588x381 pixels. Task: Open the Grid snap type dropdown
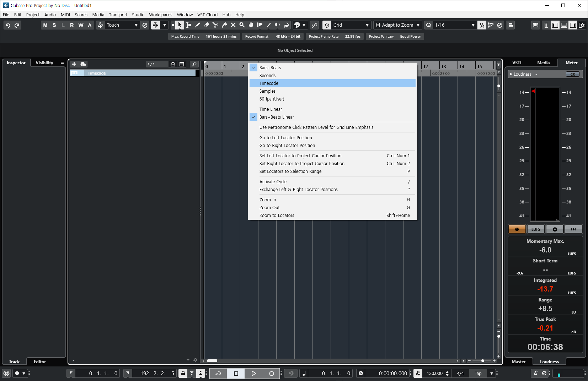point(351,25)
